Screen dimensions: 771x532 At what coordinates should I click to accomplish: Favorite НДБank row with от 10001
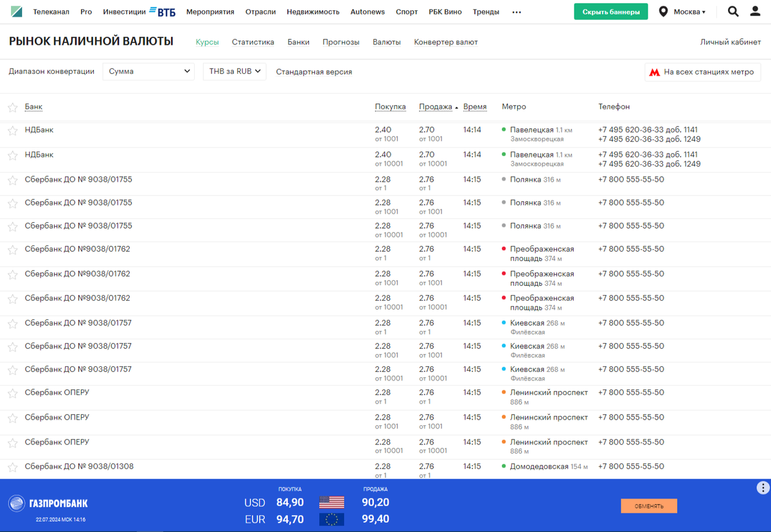(x=13, y=155)
